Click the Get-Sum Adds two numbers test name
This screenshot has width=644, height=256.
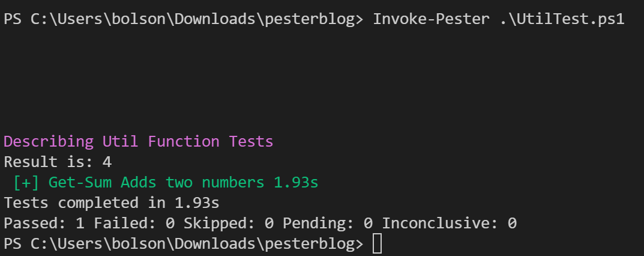(157, 183)
